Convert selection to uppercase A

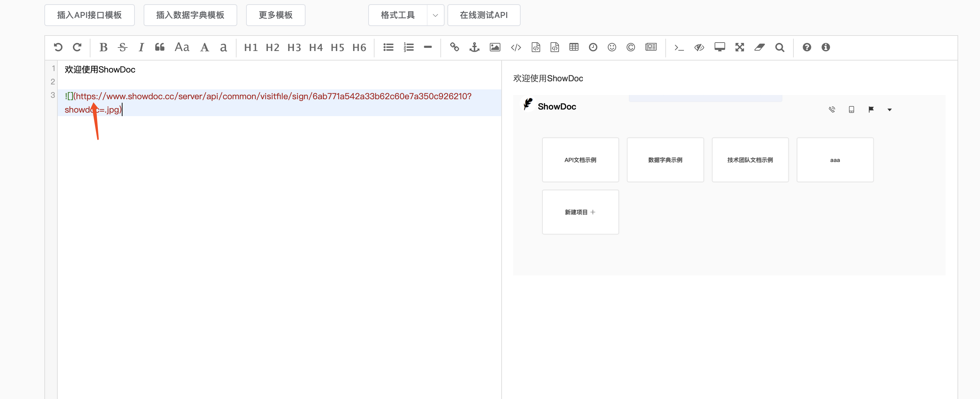pos(205,47)
